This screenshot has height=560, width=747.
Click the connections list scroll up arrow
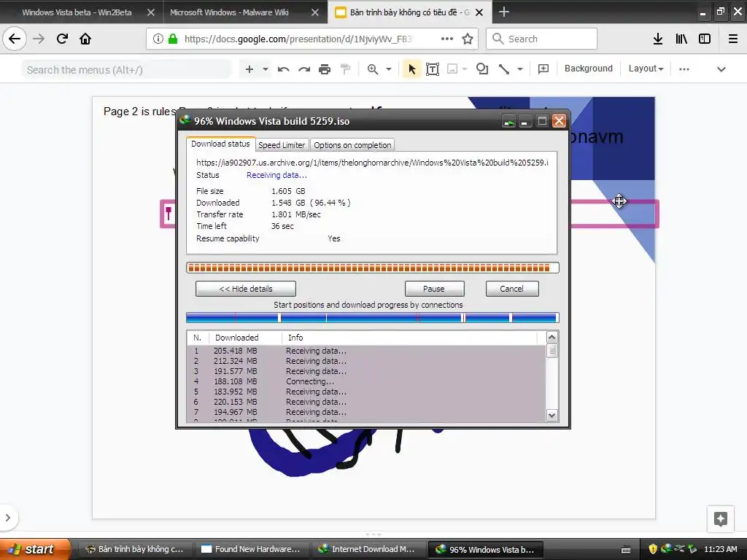tap(551, 338)
